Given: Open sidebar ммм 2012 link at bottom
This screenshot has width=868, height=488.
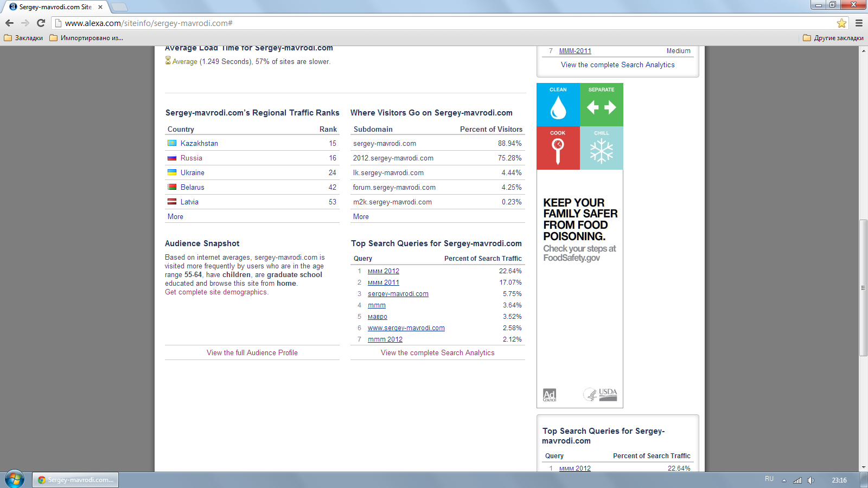Looking at the screenshot, I should [x=575, y=468].
